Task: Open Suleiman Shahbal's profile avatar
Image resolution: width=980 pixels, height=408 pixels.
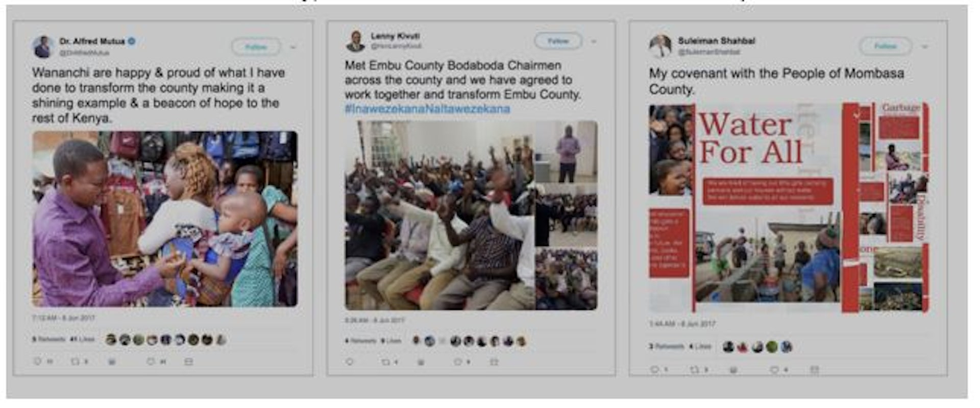Action: [x=659, y=46]
